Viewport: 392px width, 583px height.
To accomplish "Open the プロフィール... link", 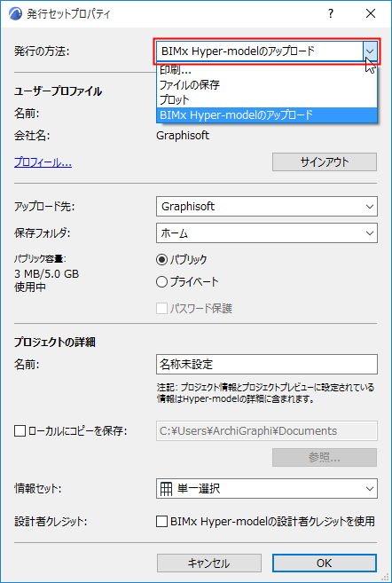I will coord(43,163).
